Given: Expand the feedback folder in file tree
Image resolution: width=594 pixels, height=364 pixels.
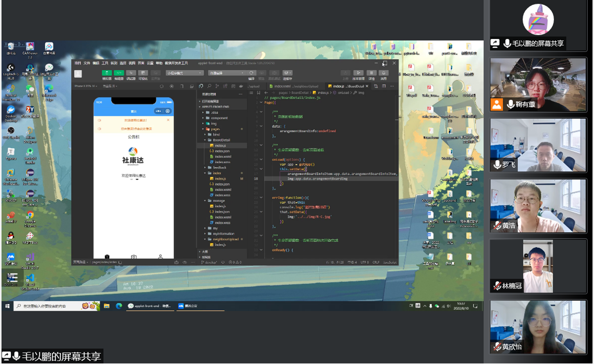Looking at the screenshot, I should pyautogui.click(x=219, y=168).
